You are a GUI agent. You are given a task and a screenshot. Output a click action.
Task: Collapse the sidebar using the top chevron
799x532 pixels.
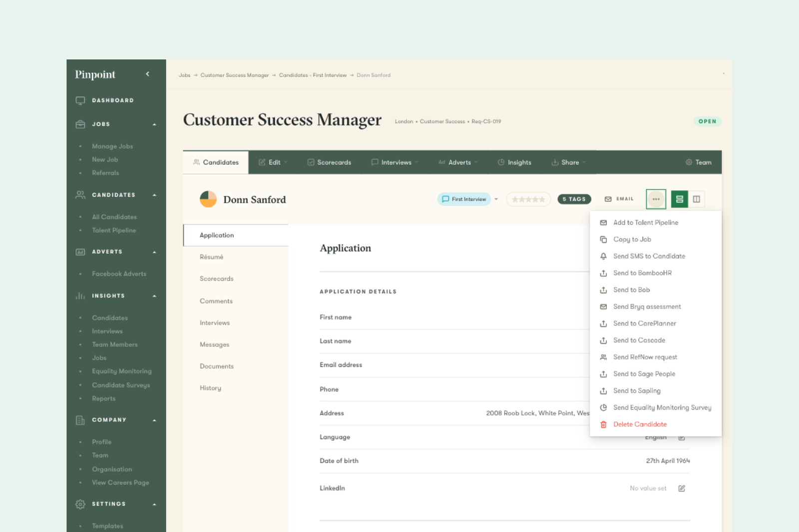[x=148, y=73]
